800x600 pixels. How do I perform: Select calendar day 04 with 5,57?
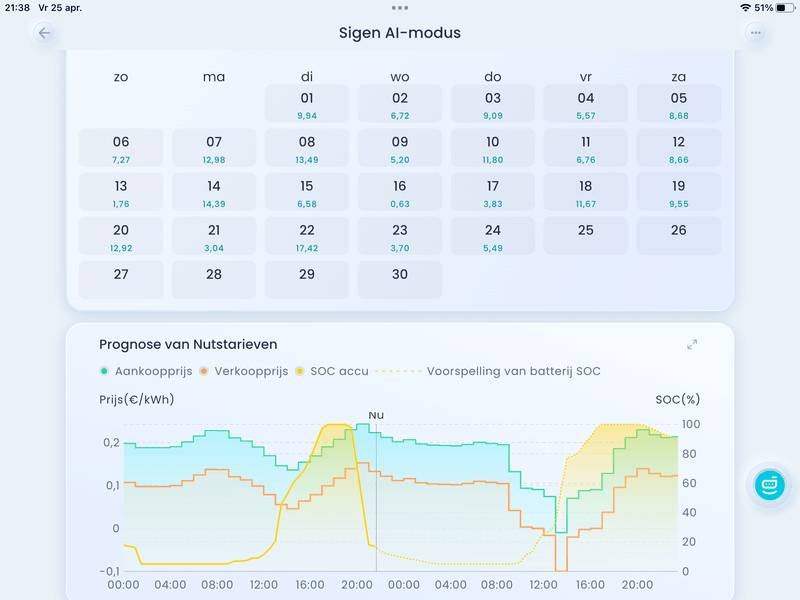pos(586,104)
